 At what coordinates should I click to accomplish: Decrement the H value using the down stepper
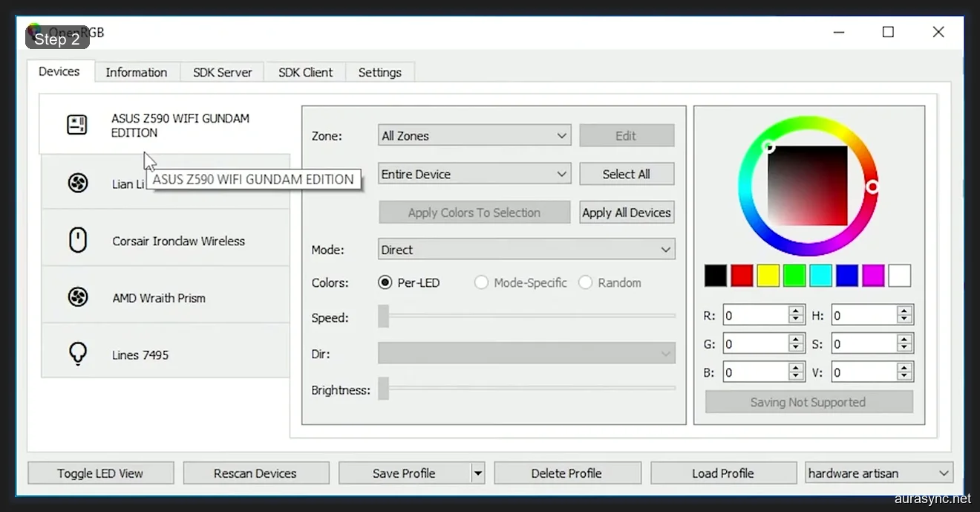905,319
